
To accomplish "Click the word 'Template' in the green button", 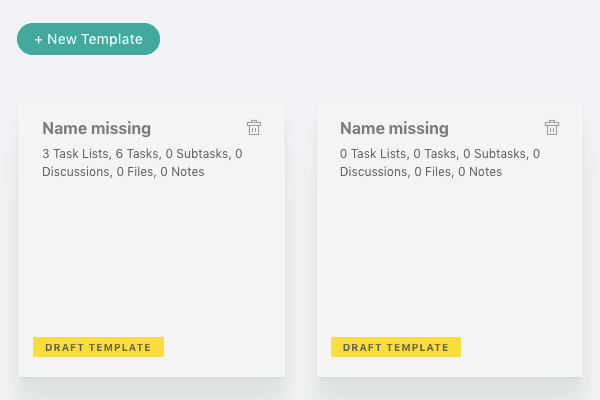I will point(112,39).
